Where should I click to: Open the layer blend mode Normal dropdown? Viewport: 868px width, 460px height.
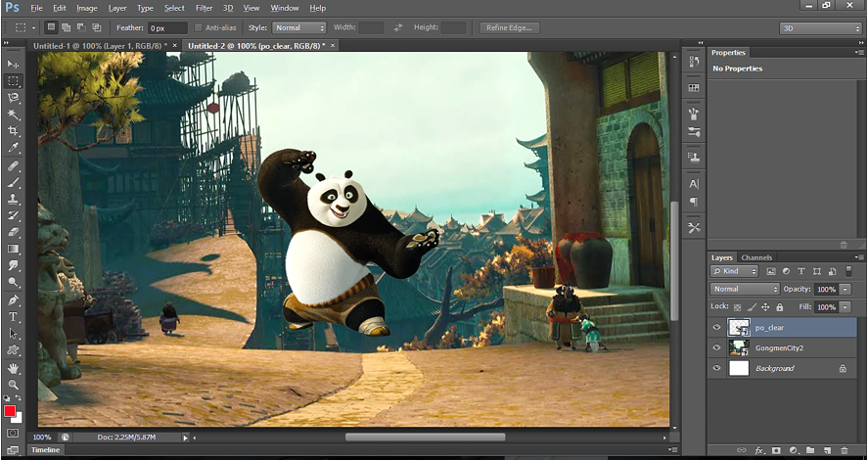click(745, 289)
